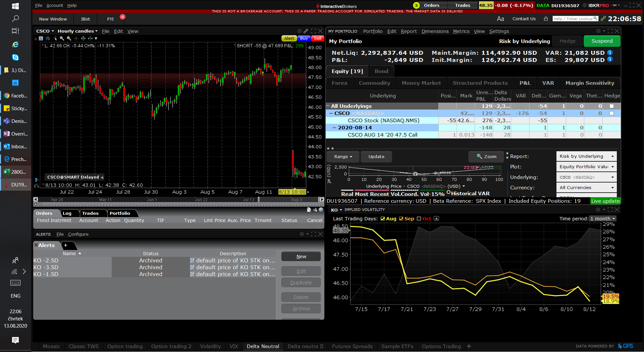Screen dimensions: 644x352
Task: Select the Historical VAR radio option
Action: pos(448,192)
